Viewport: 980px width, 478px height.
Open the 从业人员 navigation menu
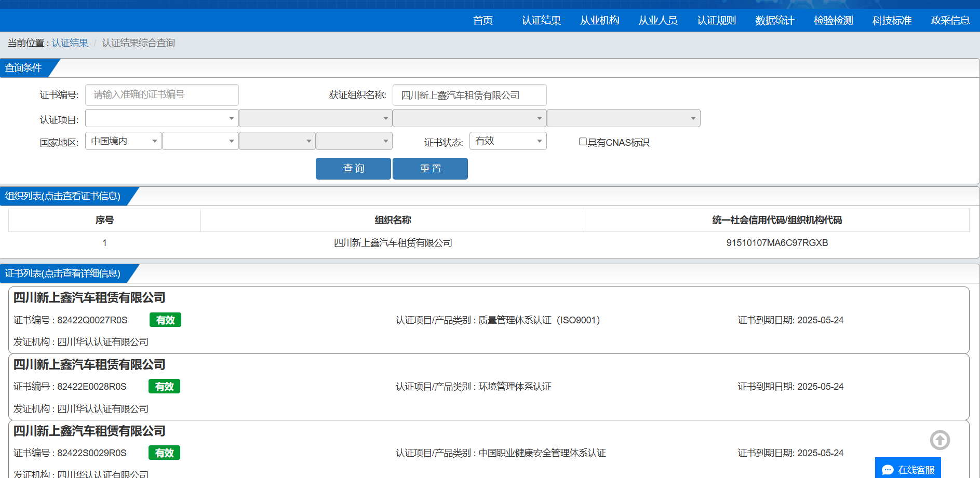click(658, 20)
